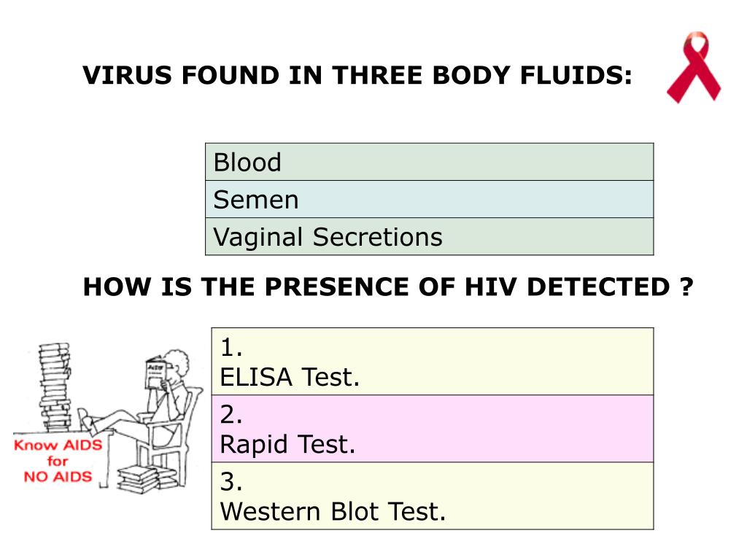The height and width of the screenshot is (560, 747).
Task: Click the reader's feet propped on the desk
Action: click(x=87, y=421)
